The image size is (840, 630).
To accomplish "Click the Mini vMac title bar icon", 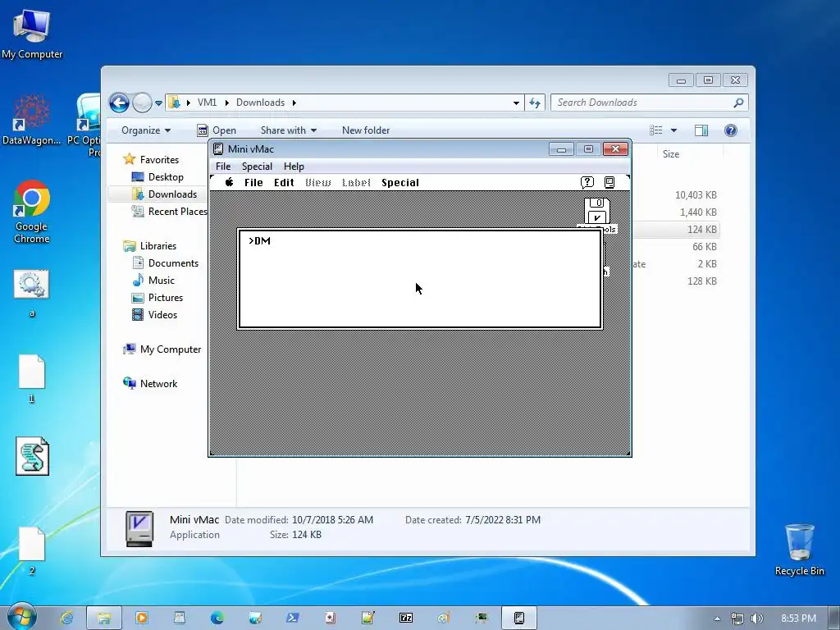I will tap(218, 149).
